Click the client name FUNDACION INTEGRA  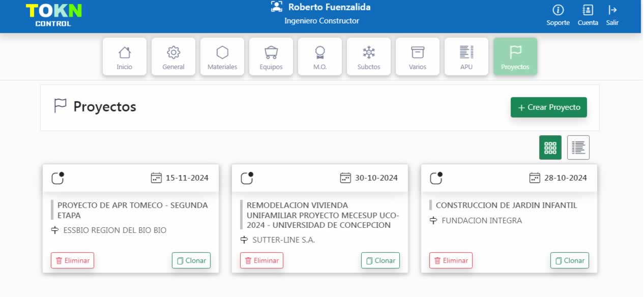click(x=482, y=221)
